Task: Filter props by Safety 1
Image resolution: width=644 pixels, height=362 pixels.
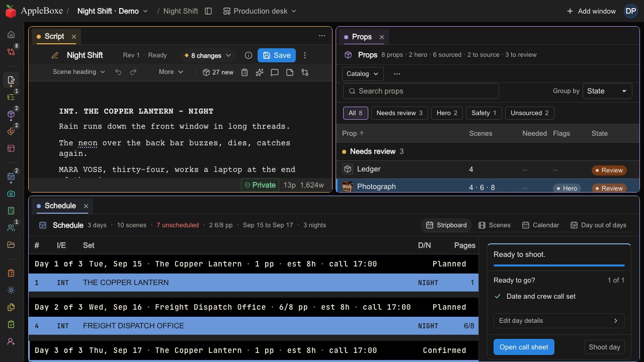Action: click(484, 113)
